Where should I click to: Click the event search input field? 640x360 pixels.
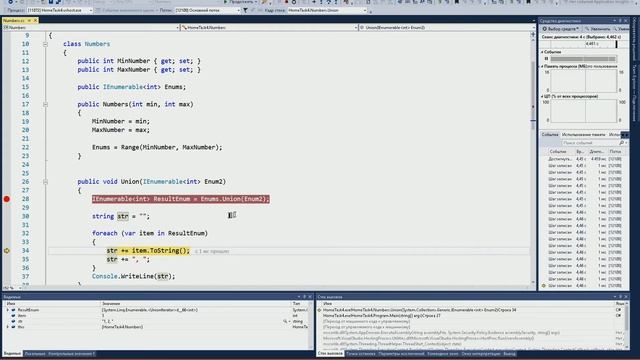point(589,143)
